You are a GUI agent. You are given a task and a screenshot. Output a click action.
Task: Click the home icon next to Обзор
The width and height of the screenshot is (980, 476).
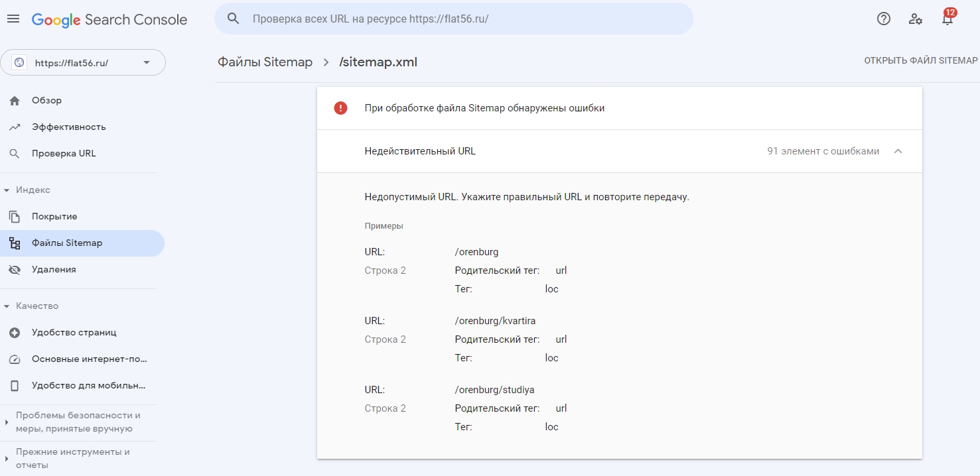pos(15,101)
